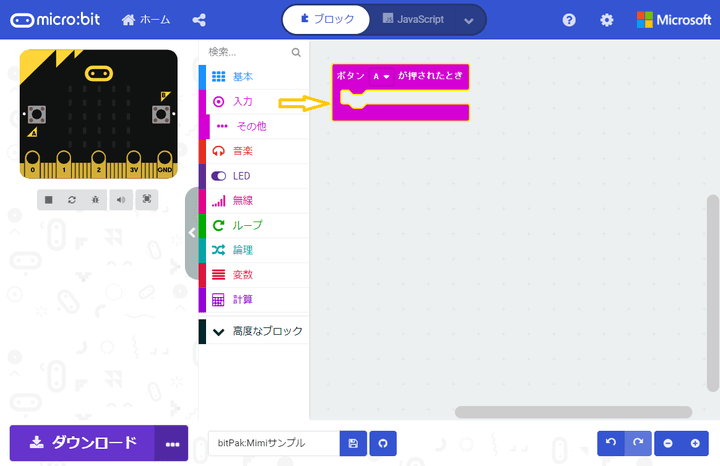Toggle simulator debug mode bug icon
Viewport: 720px width, 466px height.
point(96,200)
